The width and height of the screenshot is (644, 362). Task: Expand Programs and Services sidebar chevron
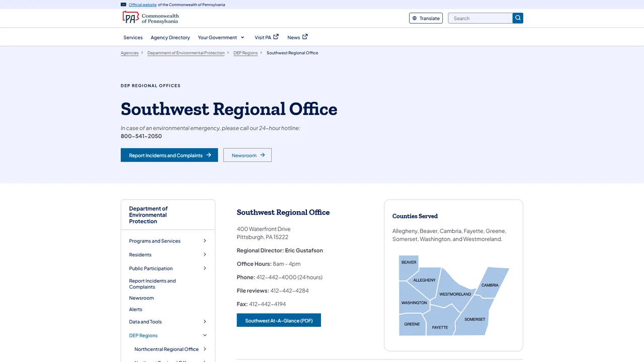coord(205,241)
